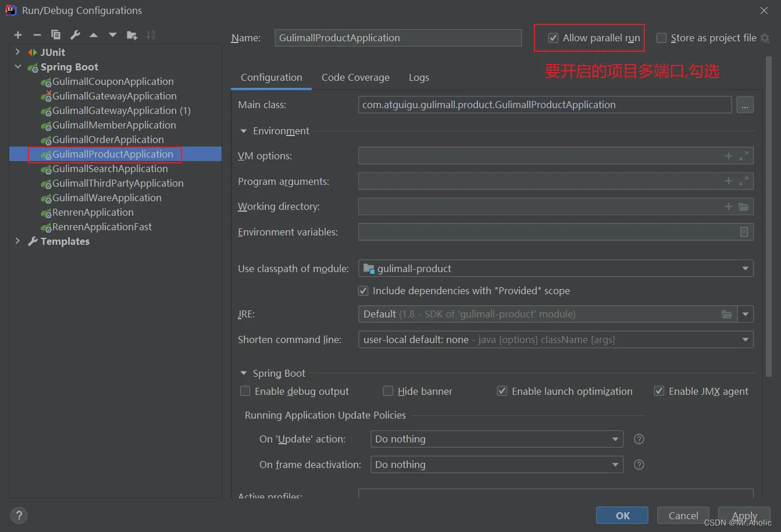Create new folder icon in toolbar
781x532 pixels.
click(x=132, y=35)
